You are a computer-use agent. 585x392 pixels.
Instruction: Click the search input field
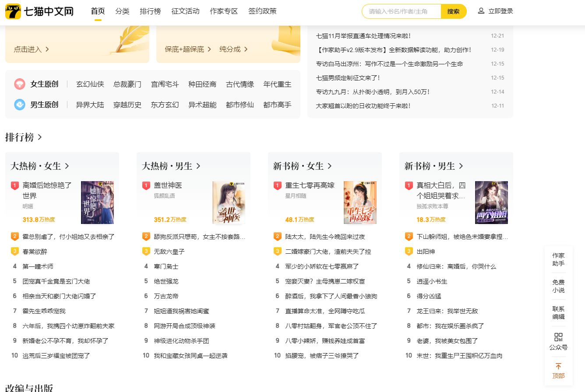pos(401,11)
